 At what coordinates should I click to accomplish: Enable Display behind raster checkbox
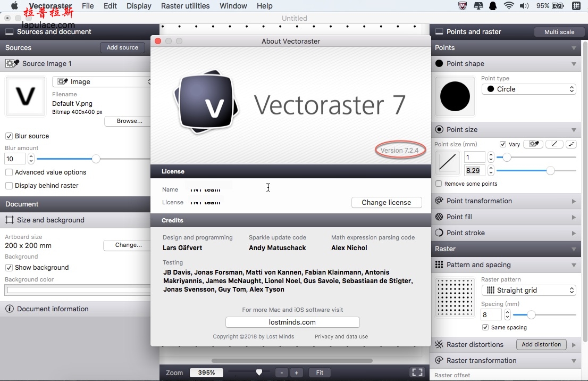coord(9,185)
